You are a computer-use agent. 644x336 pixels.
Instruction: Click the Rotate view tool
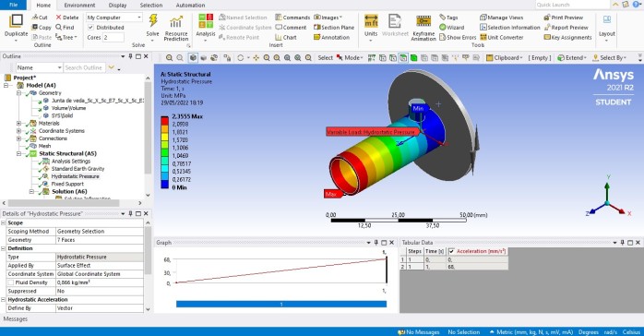tap(241, 58)
